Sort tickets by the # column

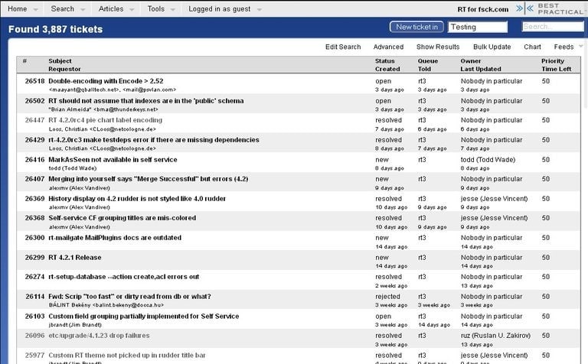(x=24, y=60)
